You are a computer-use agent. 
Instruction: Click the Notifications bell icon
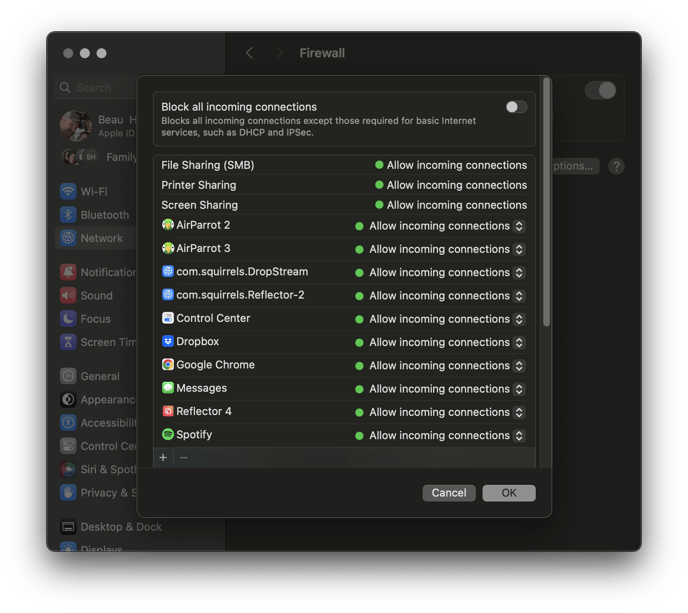[x=68, y=272]
